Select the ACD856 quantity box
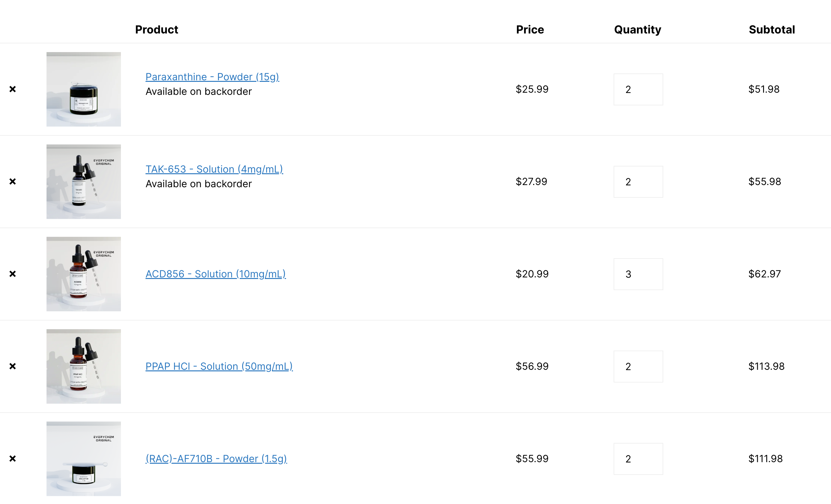This screenshot has width=831, height=504. point(638,274)
